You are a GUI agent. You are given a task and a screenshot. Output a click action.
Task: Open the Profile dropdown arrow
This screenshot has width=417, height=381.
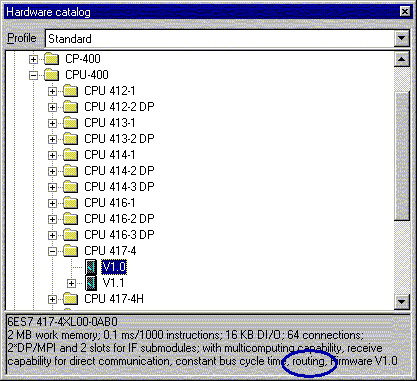[x=401, y=39]
